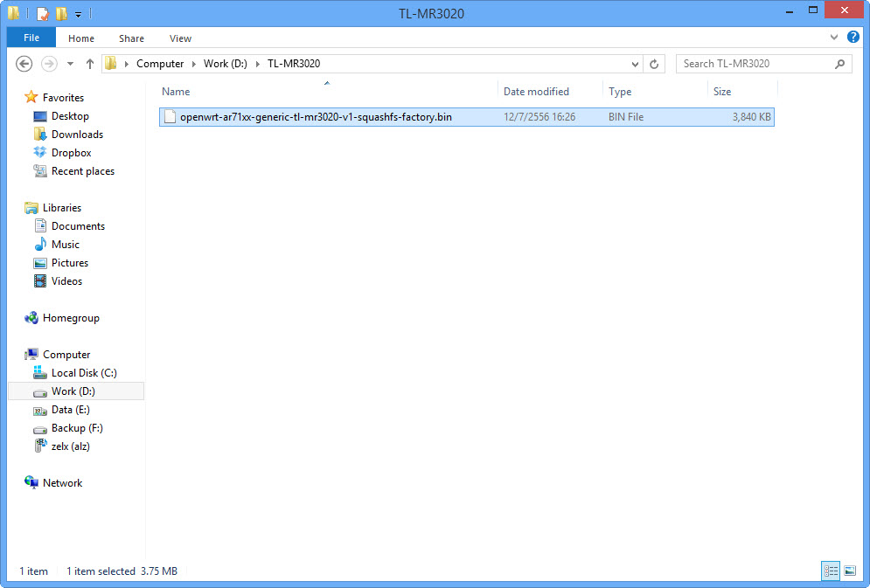Image resolution: width=870 pixels, height=588 pixels.
Task: Expand arrow before Computer in breadcrumb
Action: [x=127, y=65]
